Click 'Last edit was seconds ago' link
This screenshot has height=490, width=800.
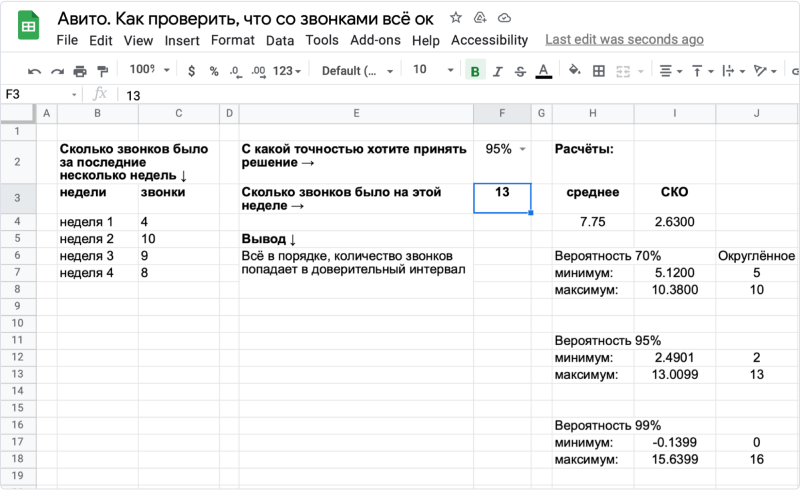tap(624, 40)
